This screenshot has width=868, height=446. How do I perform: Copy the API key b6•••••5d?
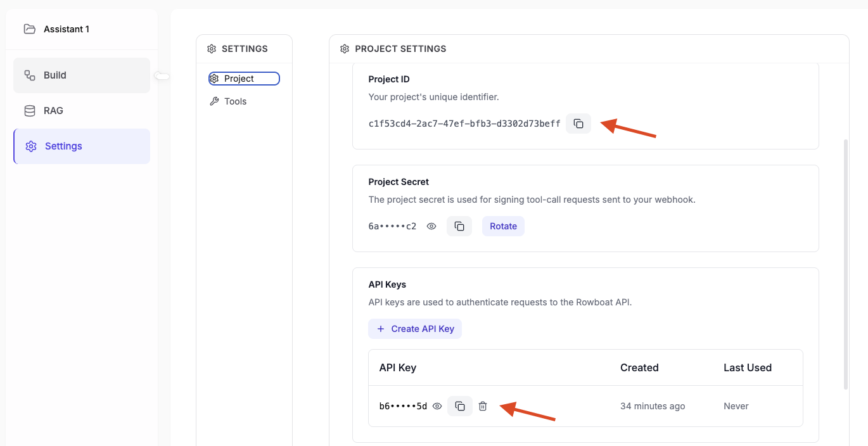[460, 406]
